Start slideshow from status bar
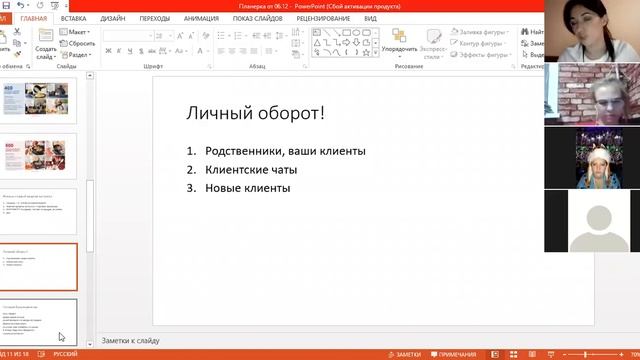This screenshot has width=640, height=360. pyautogui.click(x=551, y=354)
